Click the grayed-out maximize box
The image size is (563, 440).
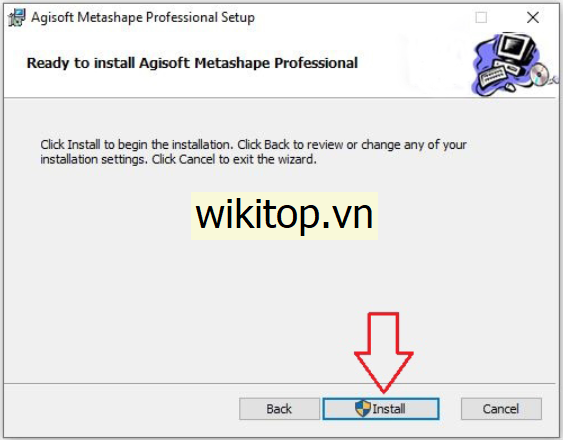coord(481,17)
